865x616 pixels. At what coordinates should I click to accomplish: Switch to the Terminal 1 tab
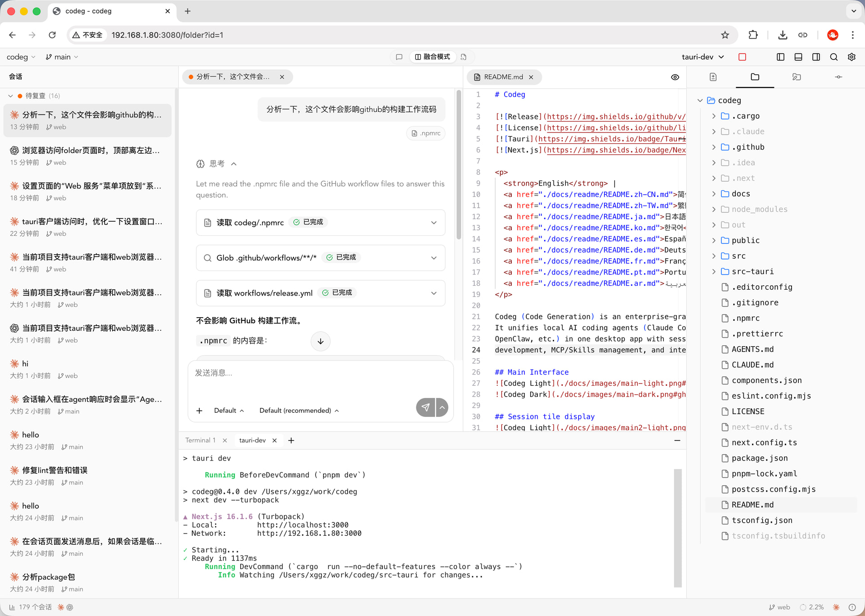(x=200, y=440)
